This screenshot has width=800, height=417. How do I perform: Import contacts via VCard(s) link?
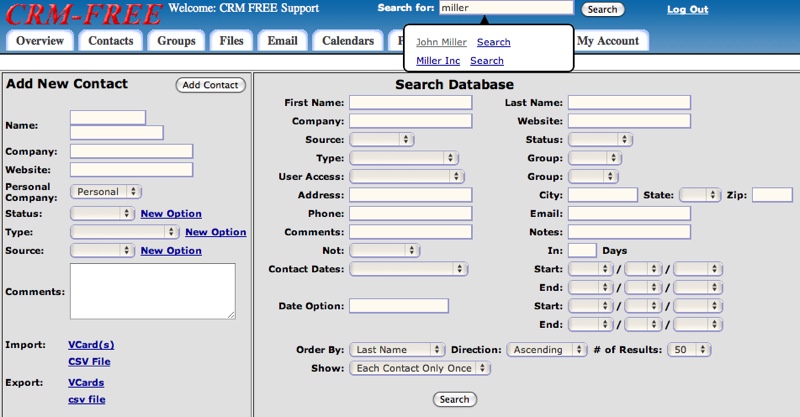pos(91,345)
